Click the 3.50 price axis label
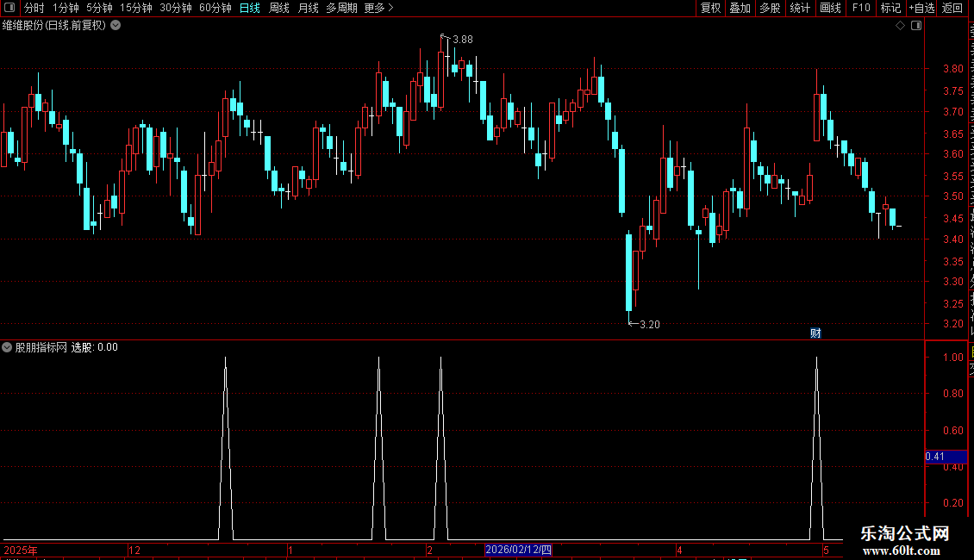Image resolution: width=974 pixels, height=560 pixels. point(953,196)
